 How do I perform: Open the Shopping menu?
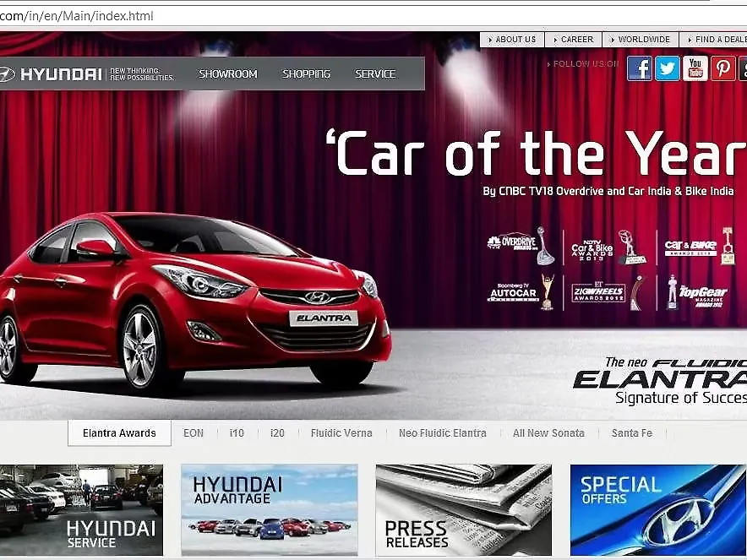pyautogui.click(x=306, y=73)
